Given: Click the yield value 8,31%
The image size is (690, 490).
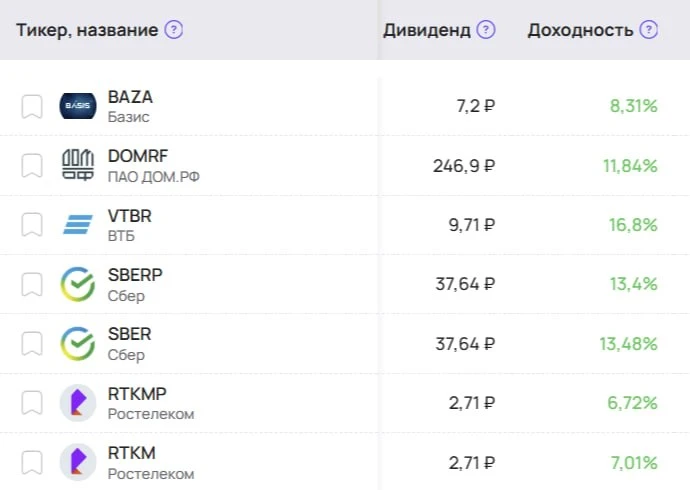Looking at the screenshot, I should (x=634, y=106).
